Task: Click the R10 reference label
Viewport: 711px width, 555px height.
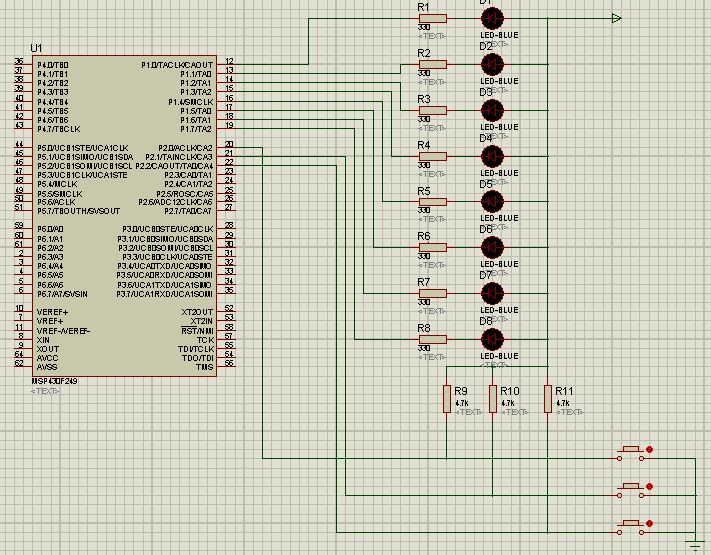Action: pos(510,391)
